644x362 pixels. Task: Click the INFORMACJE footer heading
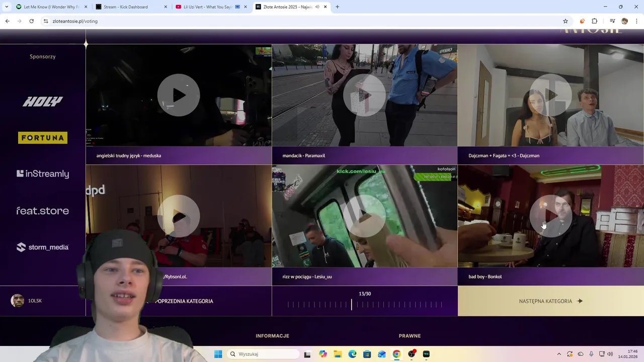tap(272, 336)
